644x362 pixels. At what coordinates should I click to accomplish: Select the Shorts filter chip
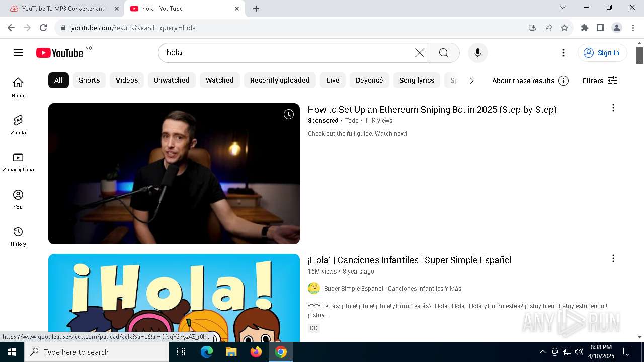[89, 80]
